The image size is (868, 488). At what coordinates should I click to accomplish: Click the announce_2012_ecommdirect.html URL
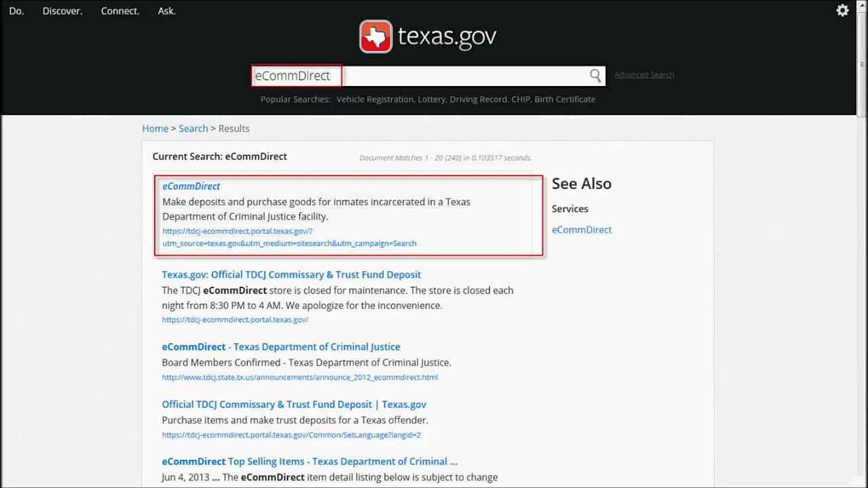click(x=300, y=377)
